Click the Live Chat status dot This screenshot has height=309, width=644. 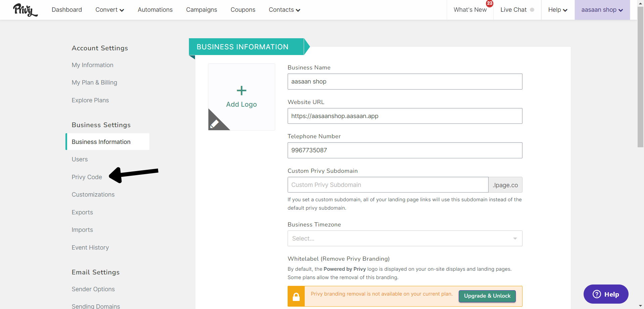(x=532, y=10)
